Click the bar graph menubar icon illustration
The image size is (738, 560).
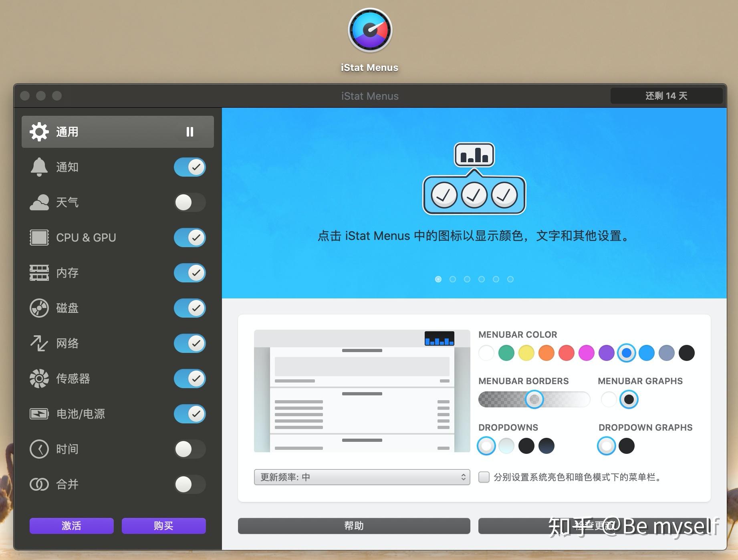pos(474,155)
